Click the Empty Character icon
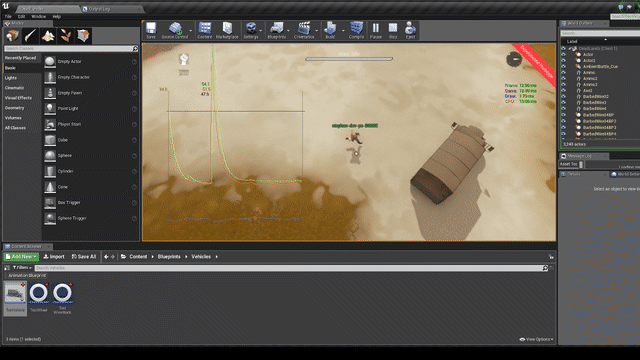Screen dimensions: 640x360 coord(50,77)
